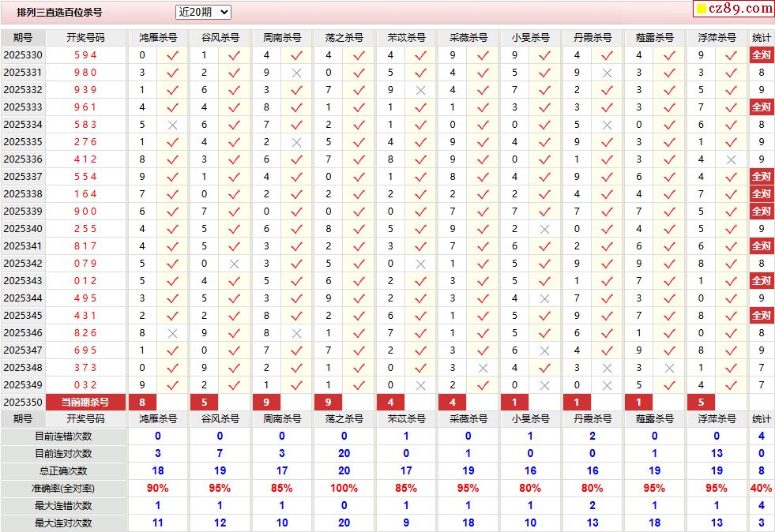Click the red checkmark for 鸿雁杀号 in row 2025330

click(x=172, y=55)
